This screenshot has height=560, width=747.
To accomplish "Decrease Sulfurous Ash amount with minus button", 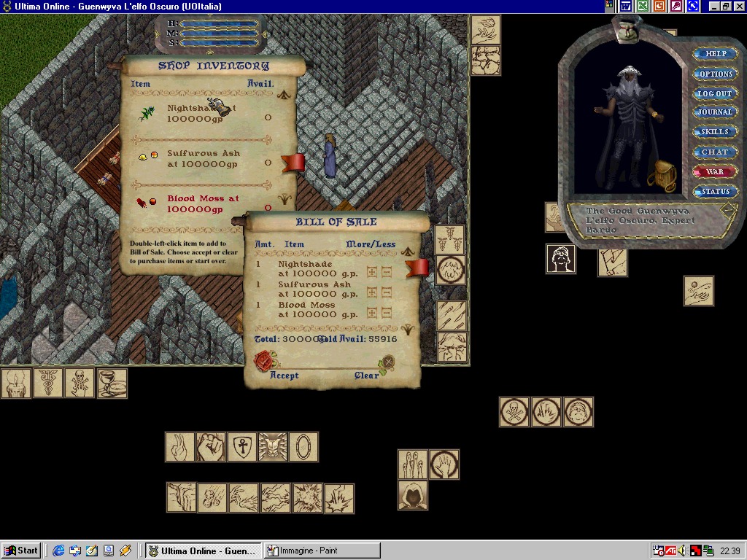I will 387,292.
